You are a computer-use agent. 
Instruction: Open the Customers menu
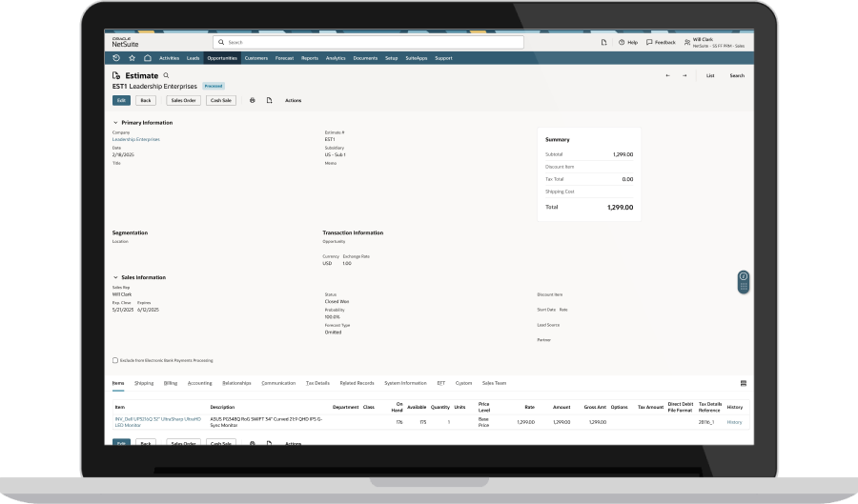point(256,58)
